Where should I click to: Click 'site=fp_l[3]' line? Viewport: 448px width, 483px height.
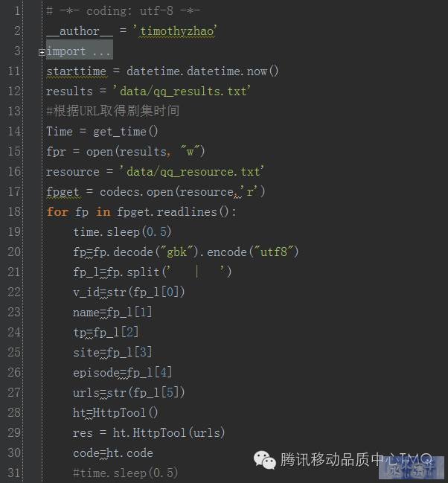(x=112, y=353)
